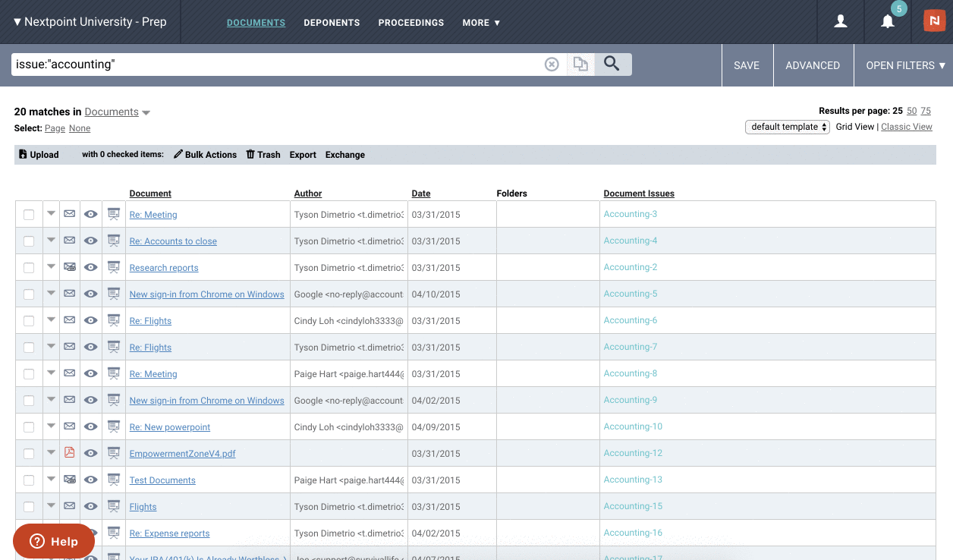
Task: Click presentation icon in Re: New powerpoint row
Action: [114, 427]
